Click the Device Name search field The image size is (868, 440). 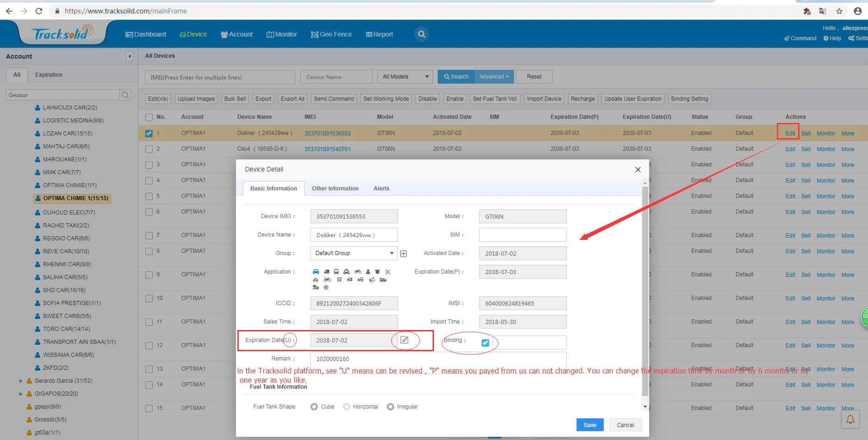tap(336, 77)
